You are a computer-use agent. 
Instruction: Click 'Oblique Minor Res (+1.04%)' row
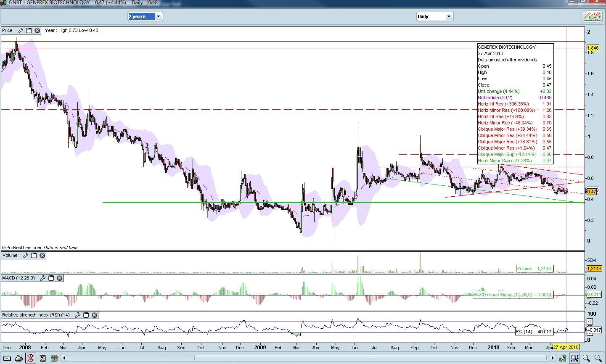click(x=515, y=148)
